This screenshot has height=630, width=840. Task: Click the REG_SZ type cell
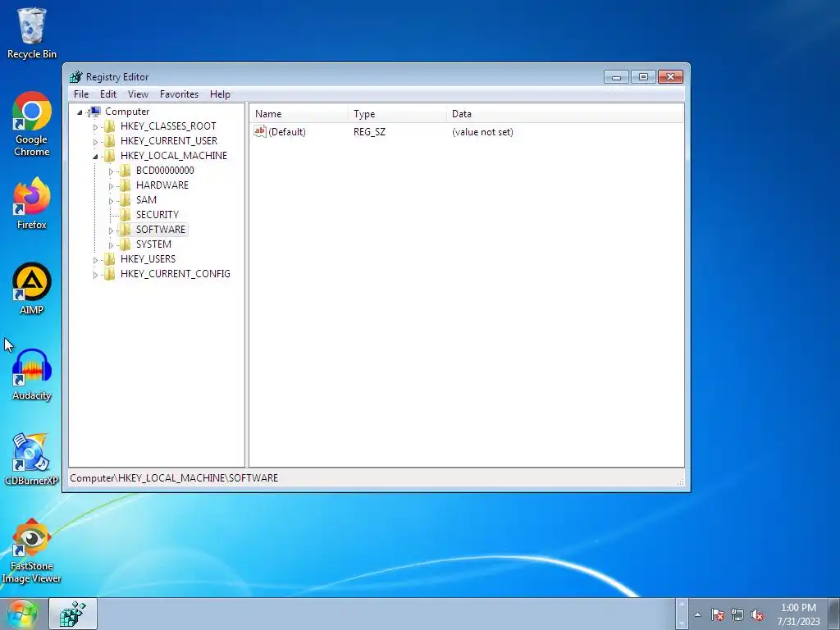tap(369, 132)
